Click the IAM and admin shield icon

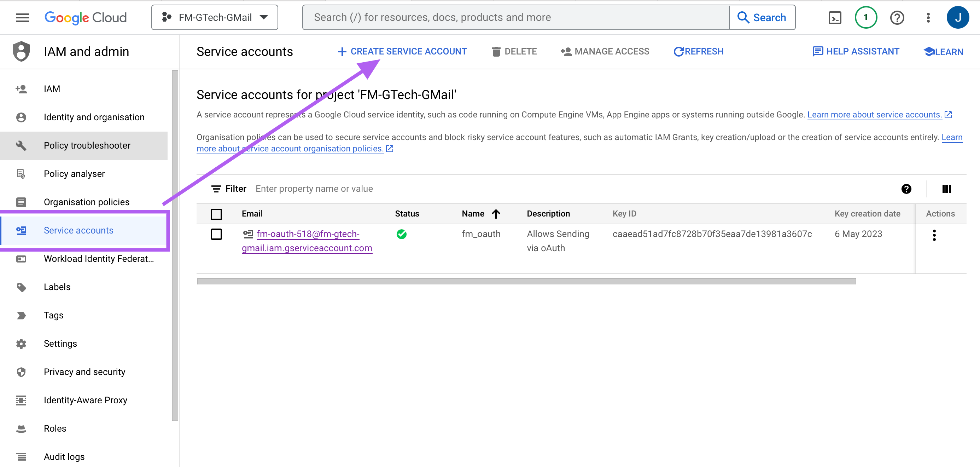(x=21, y=51)
